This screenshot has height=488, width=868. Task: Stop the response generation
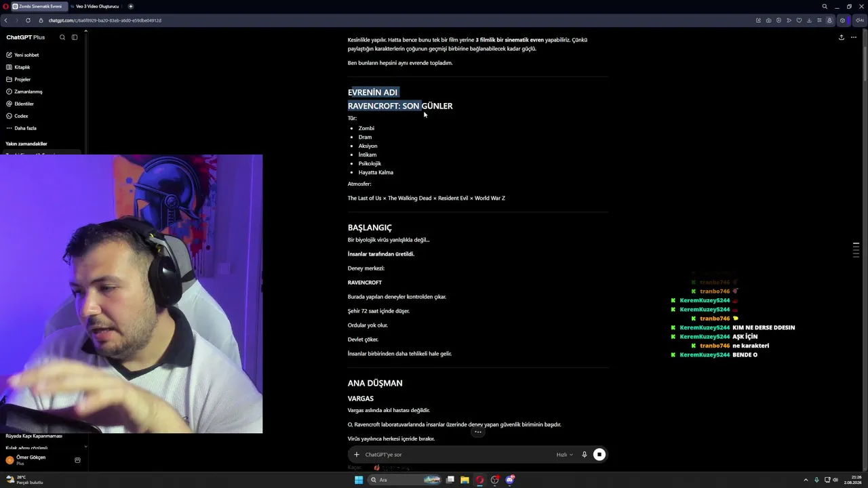[599, 455]
